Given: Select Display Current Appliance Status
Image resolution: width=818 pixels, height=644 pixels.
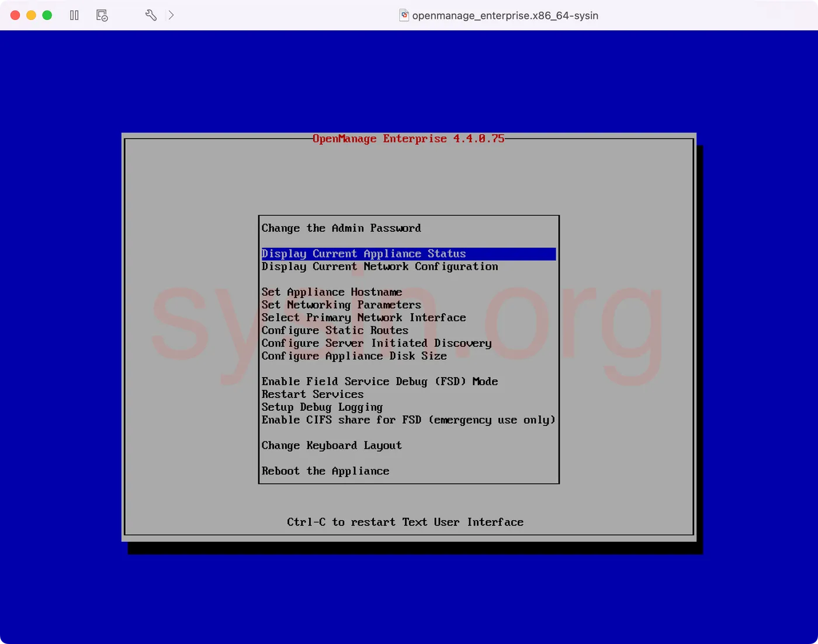Looking at the screenshot, I should pos(408,254).
